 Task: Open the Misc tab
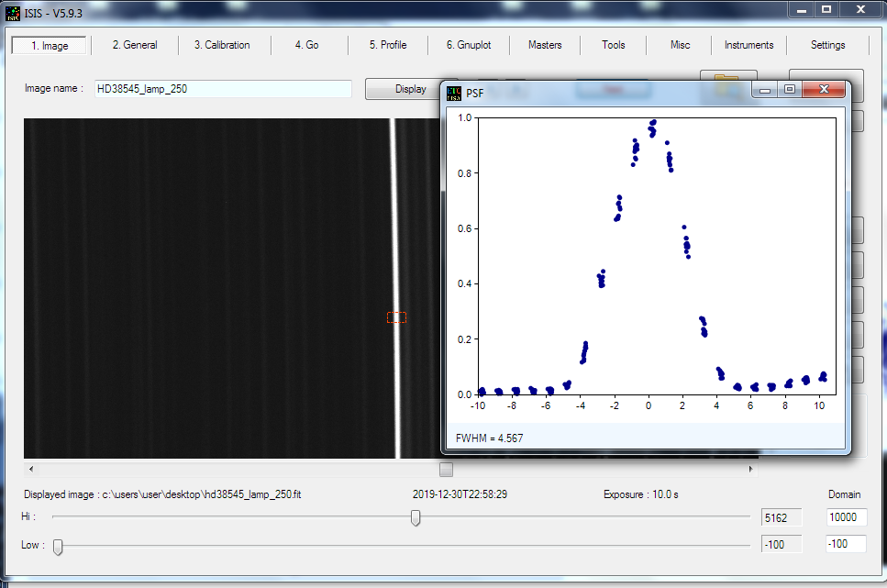[x=680, y=45]
